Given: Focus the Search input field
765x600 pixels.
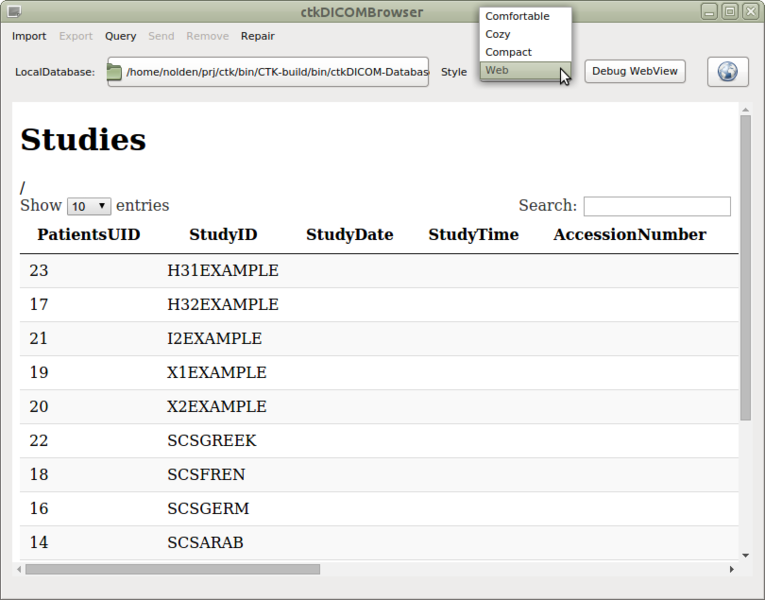Looking at the screenshot, I should [x=657, y=206].
